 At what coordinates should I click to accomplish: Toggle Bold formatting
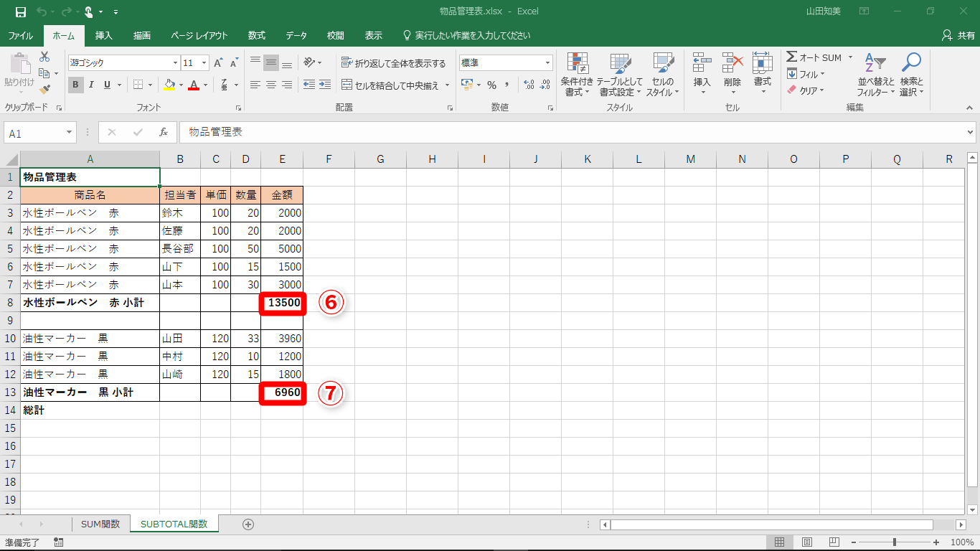point(75,85)
